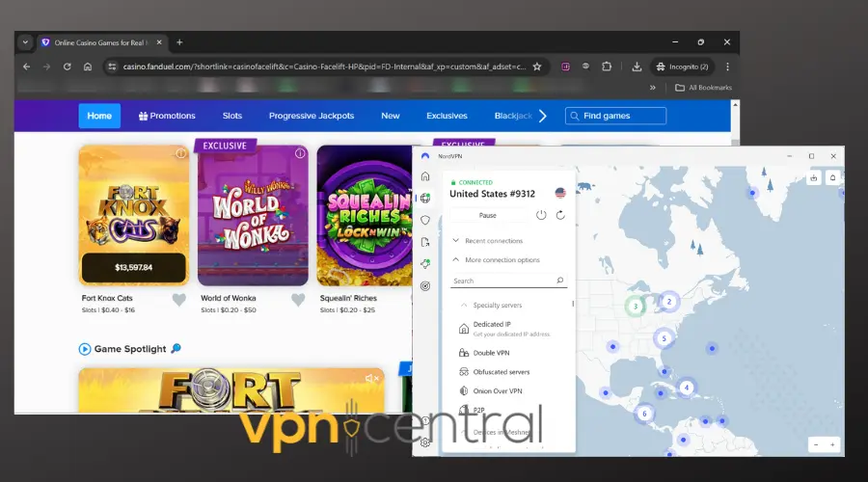
Task: Open the tab search dropdown in Chrome
Action: coord(25,42)
